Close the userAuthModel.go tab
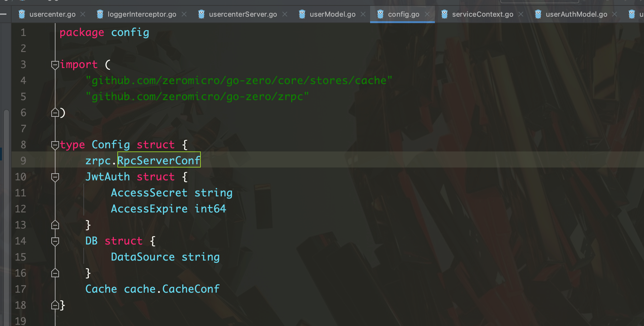 click(614, 14)
